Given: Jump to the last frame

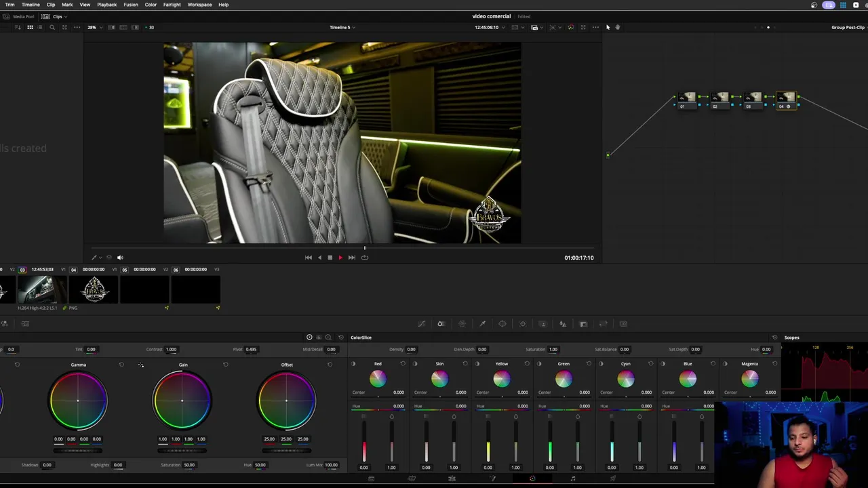Looking at the screenshot, I should tap(351, 258).
